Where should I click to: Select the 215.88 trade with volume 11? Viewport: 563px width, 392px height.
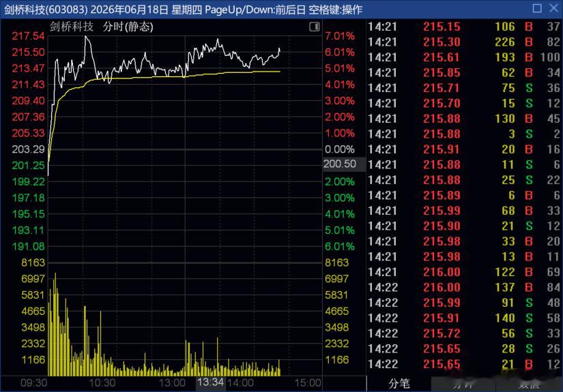pyautogui.click(x=463, y=165)
